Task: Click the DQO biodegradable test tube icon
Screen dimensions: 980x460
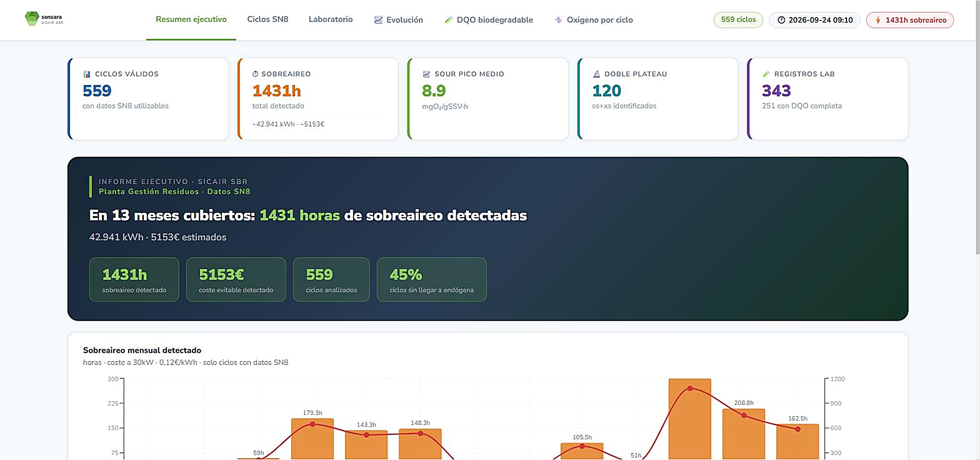Action: pyautogui.click(x=449, y=20)
